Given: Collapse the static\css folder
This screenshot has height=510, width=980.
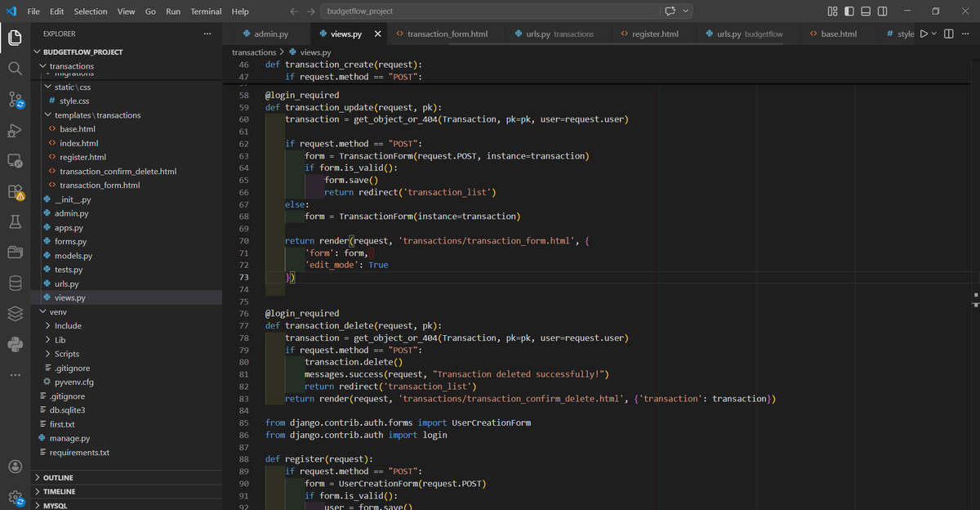Looking at the screenshot, I should pos(48,87).
